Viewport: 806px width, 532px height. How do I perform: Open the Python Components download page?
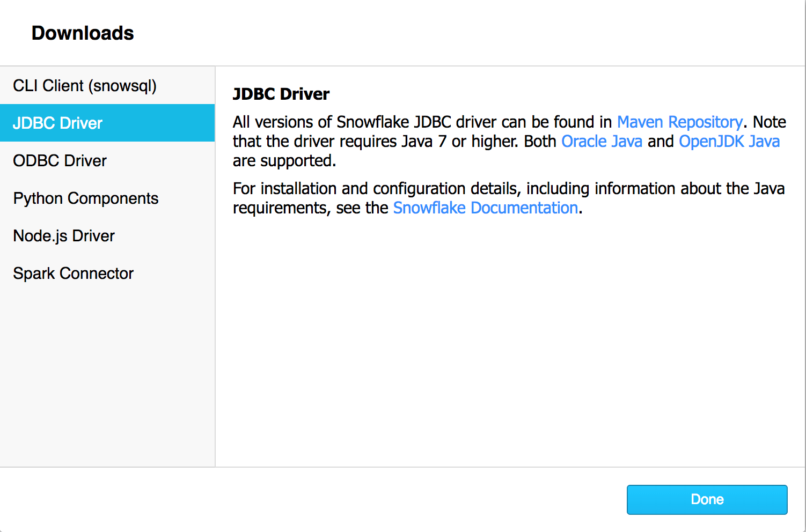click(x=85, y=198)
